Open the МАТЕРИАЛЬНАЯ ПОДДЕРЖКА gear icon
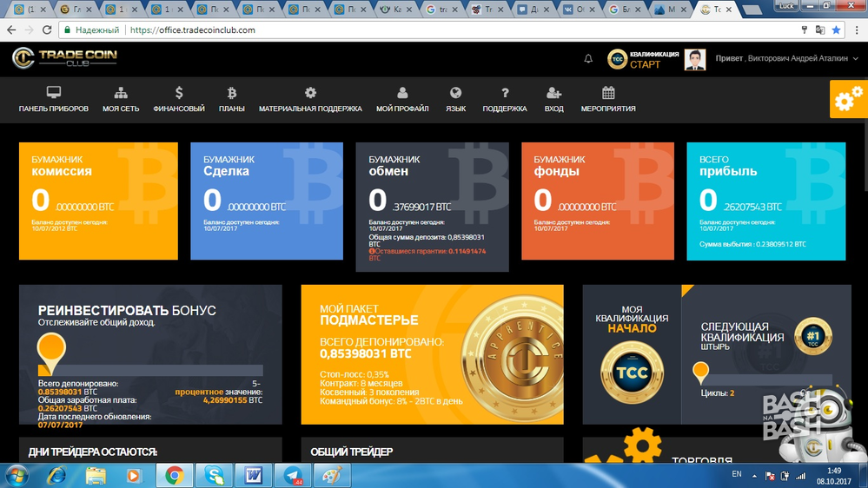 310,92
